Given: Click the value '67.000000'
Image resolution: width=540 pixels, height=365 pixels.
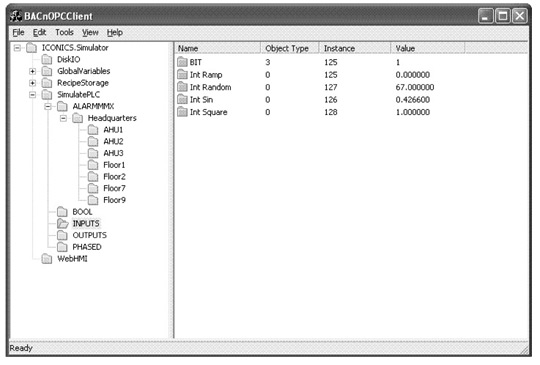Looking at the screenshot, I should click(x=415, y=87).
